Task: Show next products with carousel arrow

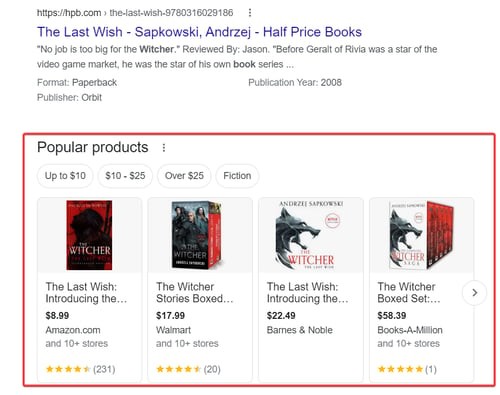Action: pos(474,293)
